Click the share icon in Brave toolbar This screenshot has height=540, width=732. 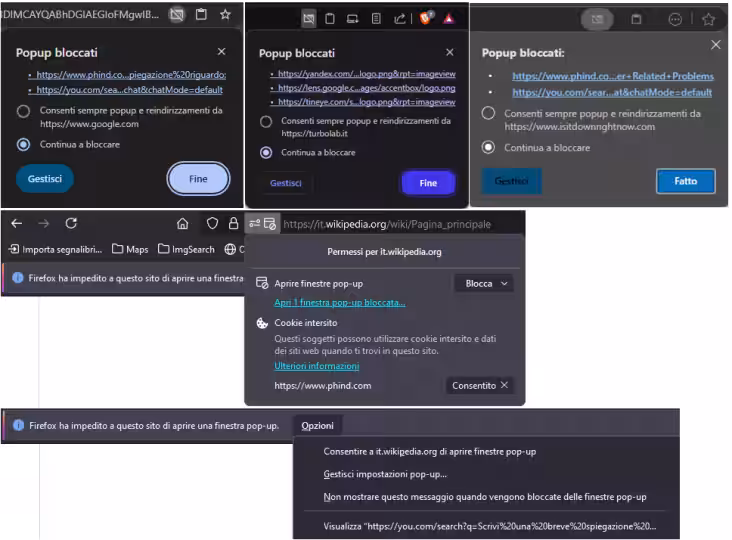[400, 19]
